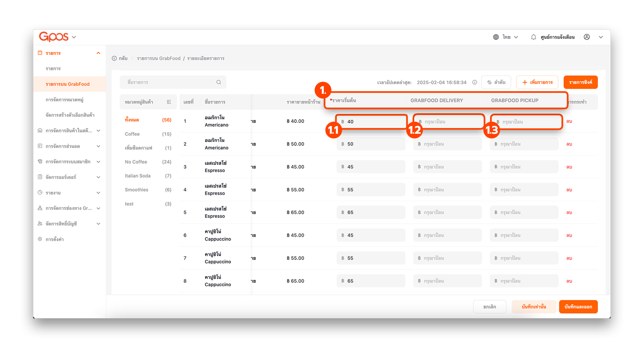Viewport: 644px width, 362px height.
Task: Delete row 3 Espresso with ลบ
Action: [569, 167]
